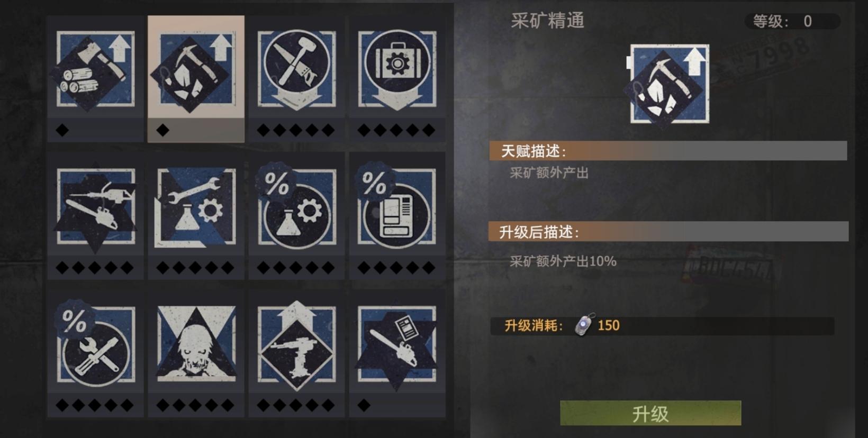Click the 采矿精通 talent title

pos(548,21)
